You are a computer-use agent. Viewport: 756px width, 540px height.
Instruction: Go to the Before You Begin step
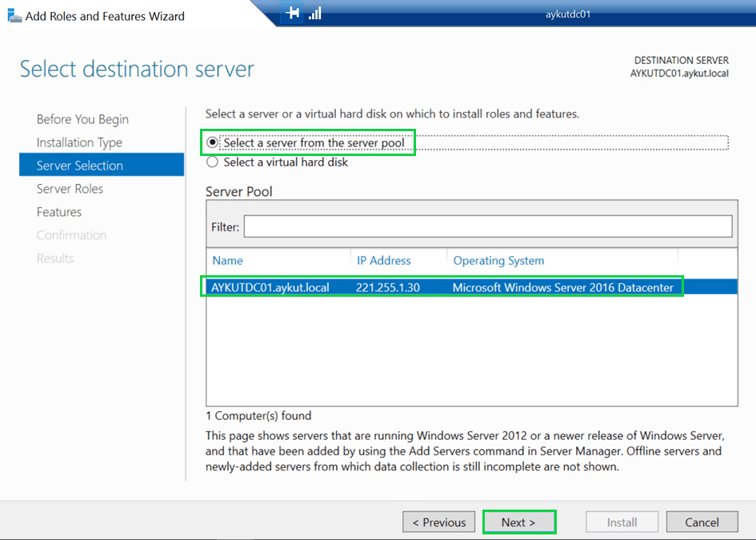pos(82,119)
